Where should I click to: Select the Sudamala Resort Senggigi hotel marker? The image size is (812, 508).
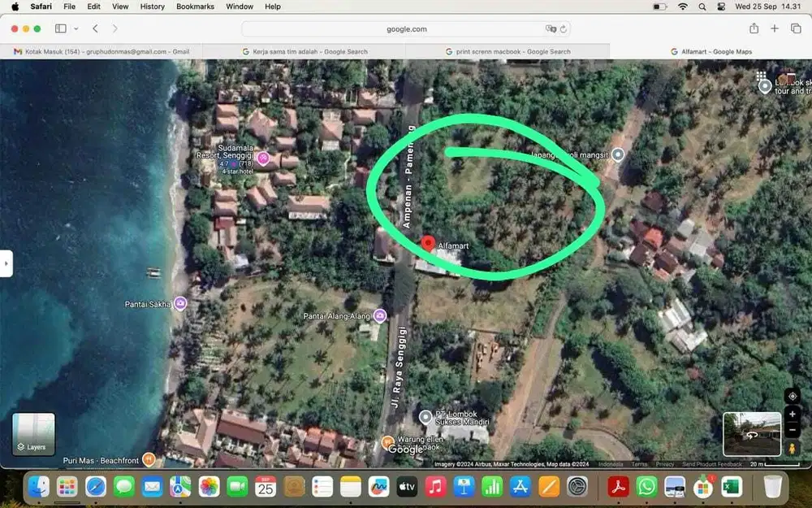click(x=263, y=158)
